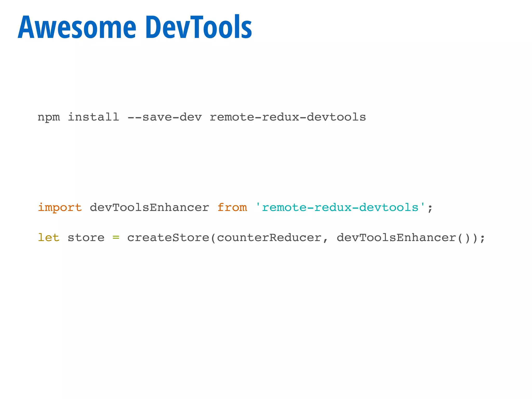Viewport: 532px width, 399px height.
Task: Click the 'devToolsEnhancer());' call on the last line
Action: click(x=411, y=238)
